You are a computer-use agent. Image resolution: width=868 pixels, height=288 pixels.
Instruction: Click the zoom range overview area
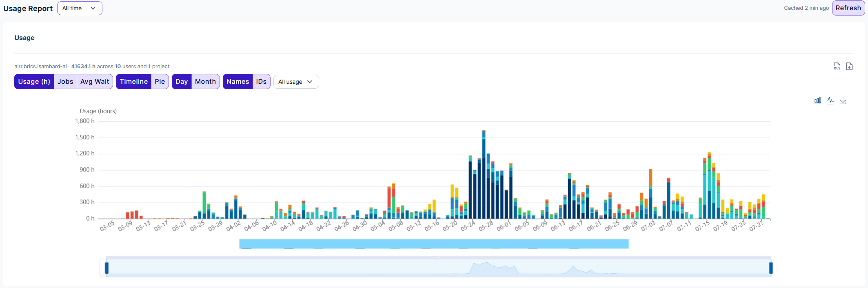coord(439,268)
